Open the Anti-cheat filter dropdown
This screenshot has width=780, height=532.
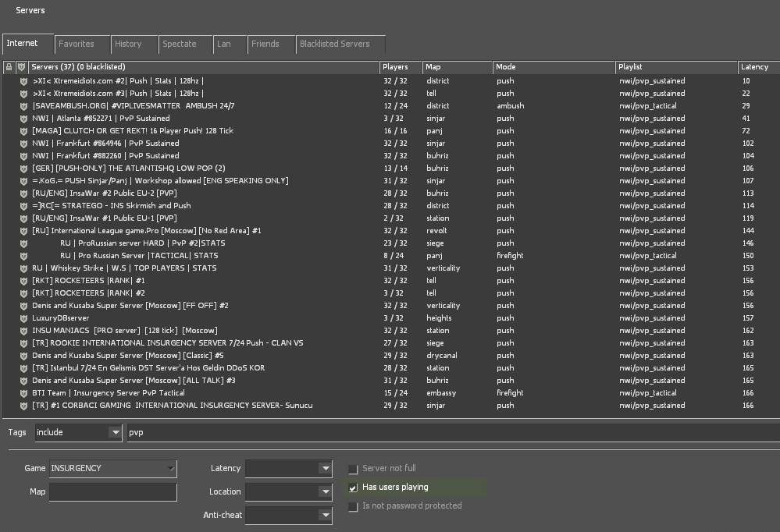(289, 515)
